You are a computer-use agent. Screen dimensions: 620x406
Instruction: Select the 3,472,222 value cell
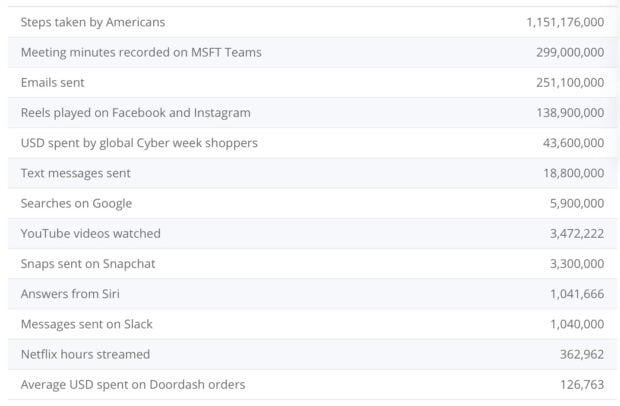point(577,233)
